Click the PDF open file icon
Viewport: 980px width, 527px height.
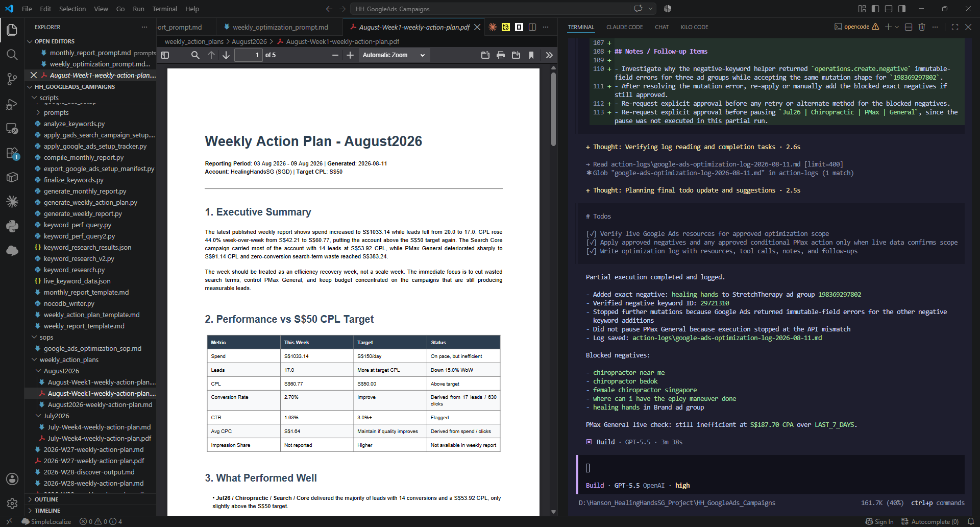click(485, 55)
